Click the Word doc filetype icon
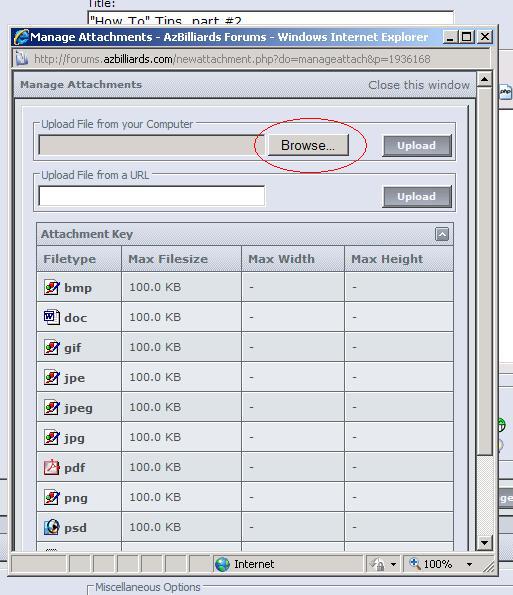Viewport: 513px width, 595px height. (x=51, y=317)
